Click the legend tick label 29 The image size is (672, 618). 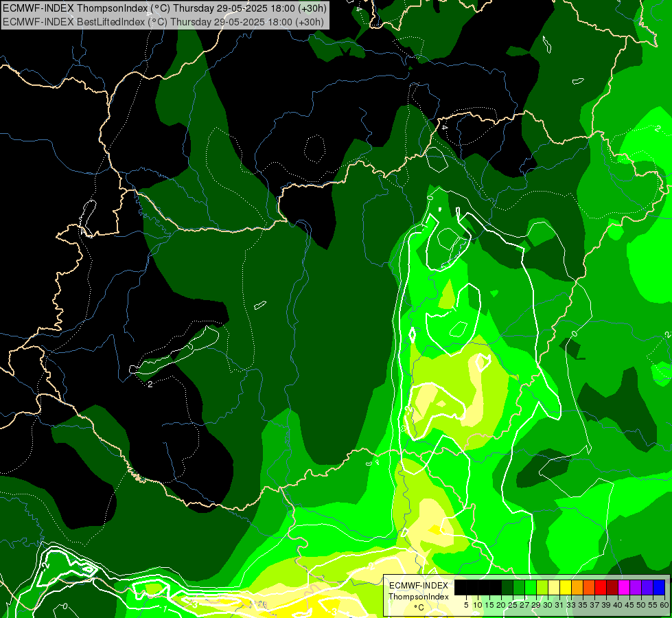click(x=536, y=605)
